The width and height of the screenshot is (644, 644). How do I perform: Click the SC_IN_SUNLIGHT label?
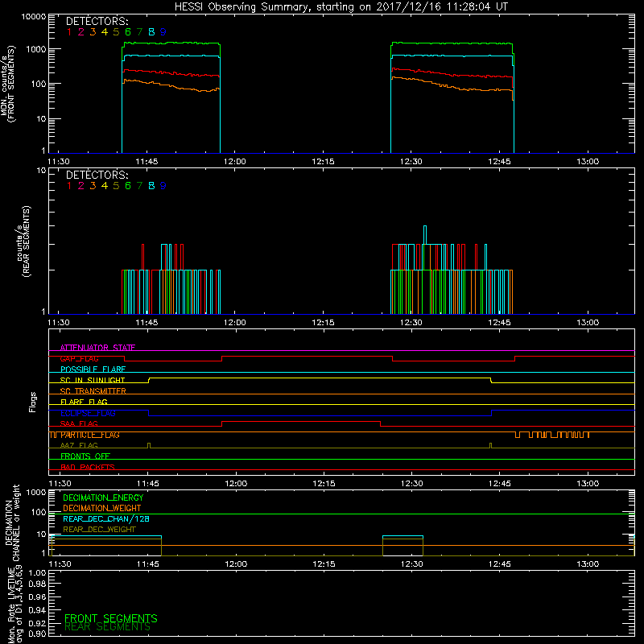pos(93,380)
